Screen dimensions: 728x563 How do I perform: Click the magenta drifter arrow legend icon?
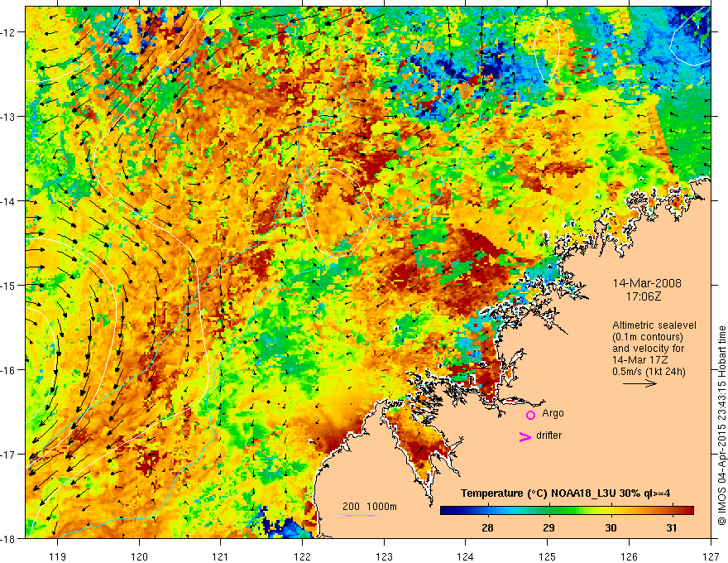point(524,436)
